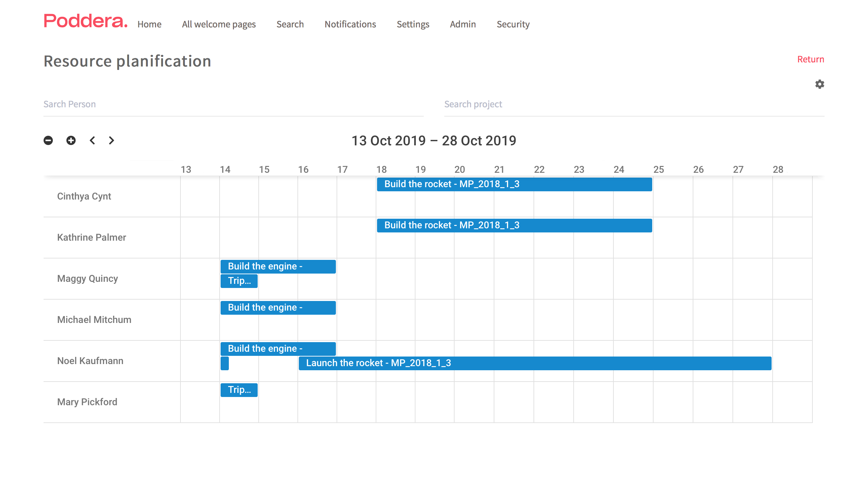This screenshot has height=482, width=868.
Task: Click the Return link
Action: 810,59
